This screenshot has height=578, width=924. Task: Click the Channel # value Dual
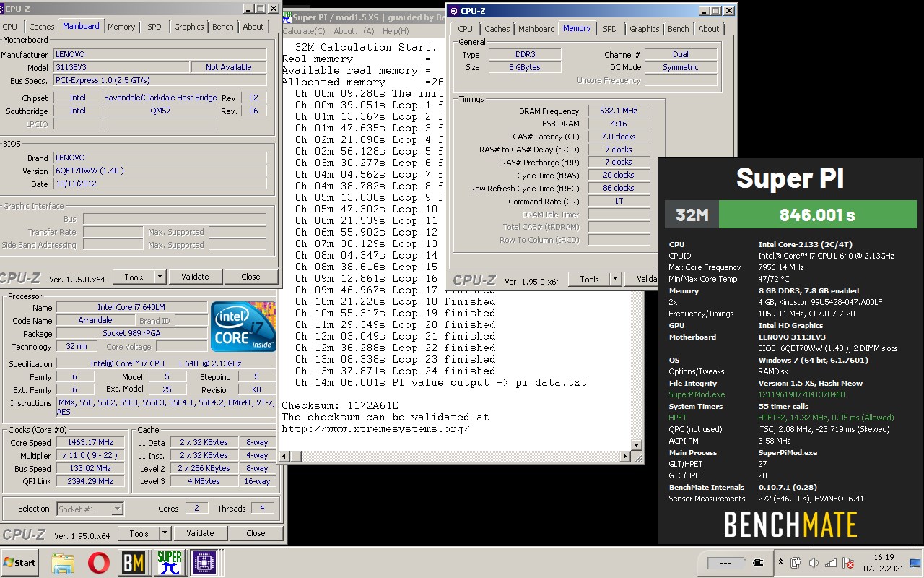(681, 54)
